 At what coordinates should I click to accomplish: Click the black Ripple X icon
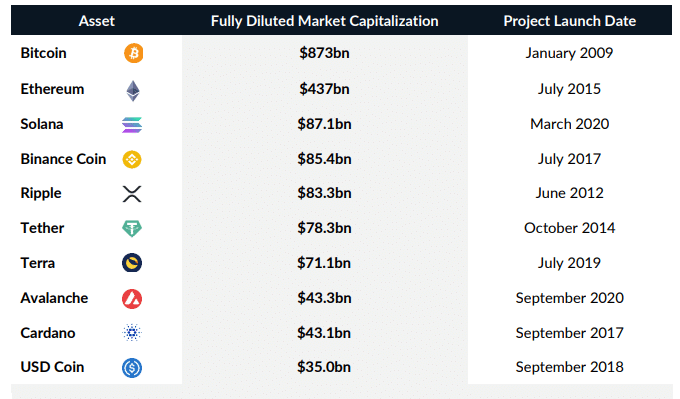point(132,194)
